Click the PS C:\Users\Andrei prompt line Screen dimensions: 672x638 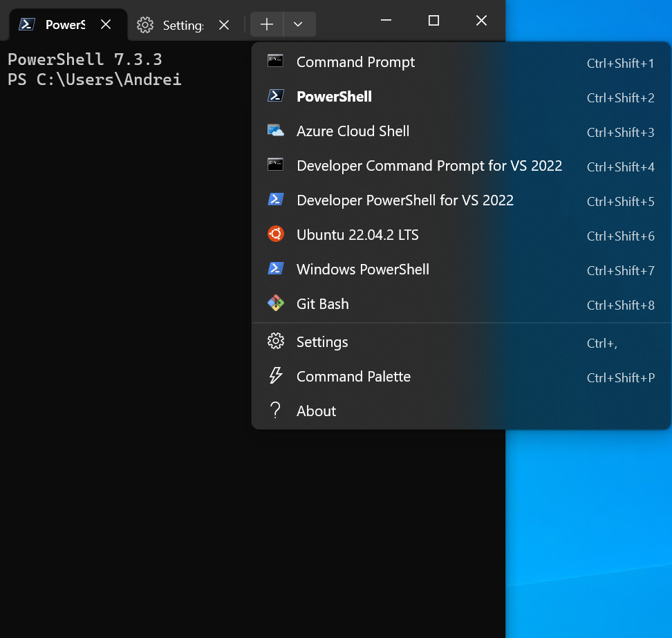[x=94, y=79]
